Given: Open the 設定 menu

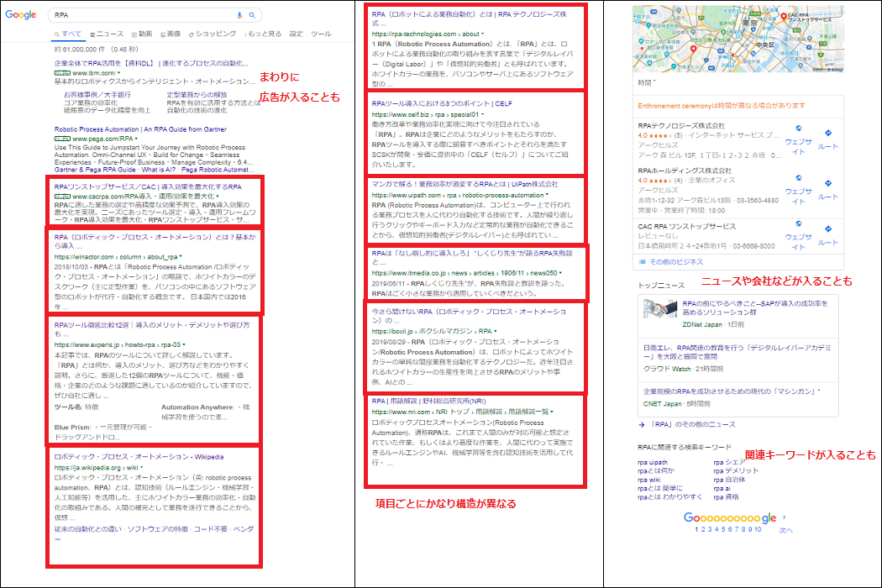Looking at the screenshot, I should pyautogui.click(x=297, y=34).
